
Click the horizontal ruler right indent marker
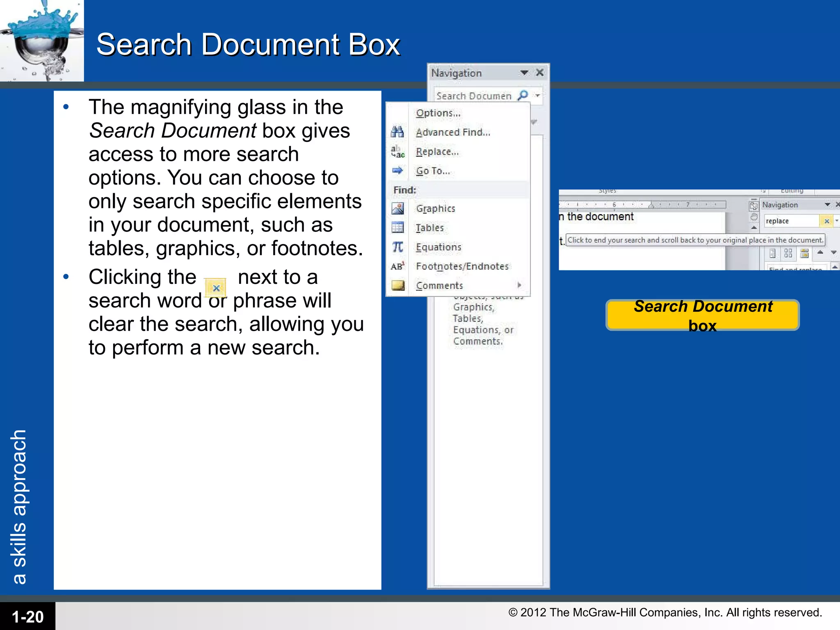pyautogui.click(x=651, y=205)
